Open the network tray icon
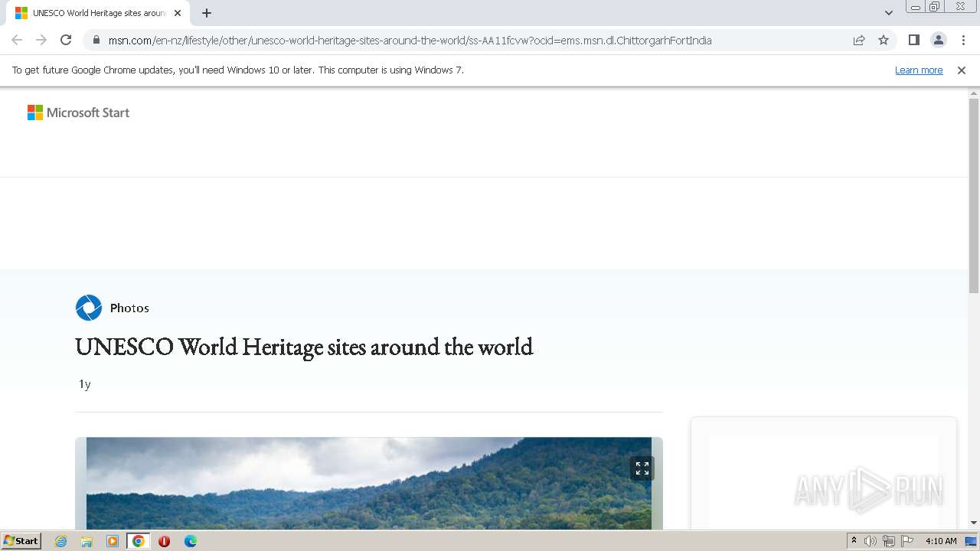 coord(889,541)
